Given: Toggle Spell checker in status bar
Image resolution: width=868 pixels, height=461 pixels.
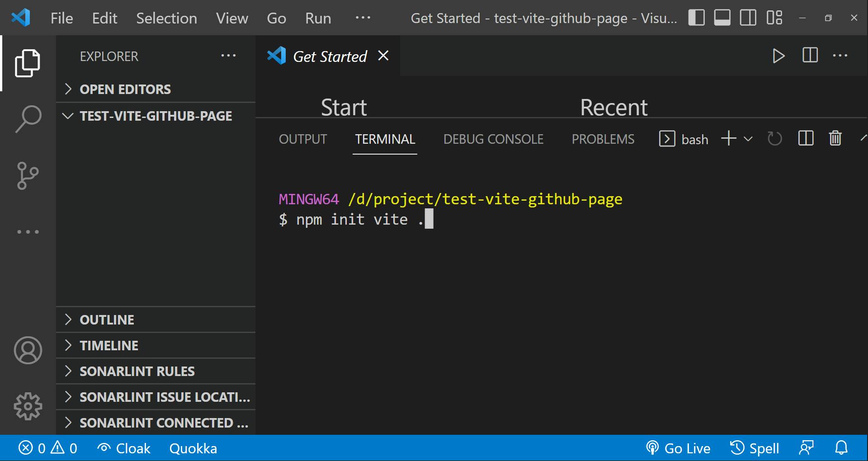Looking at the screenshot, I should coord(755,448).
